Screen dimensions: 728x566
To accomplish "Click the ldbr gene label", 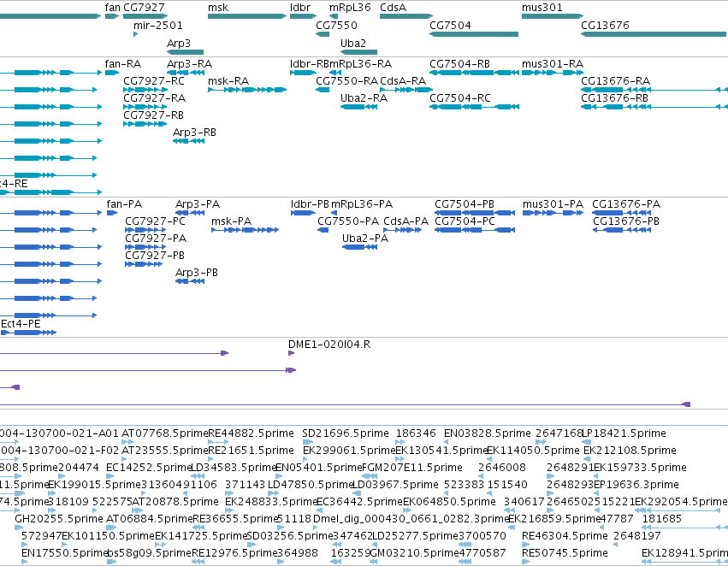I will [300, 8].
